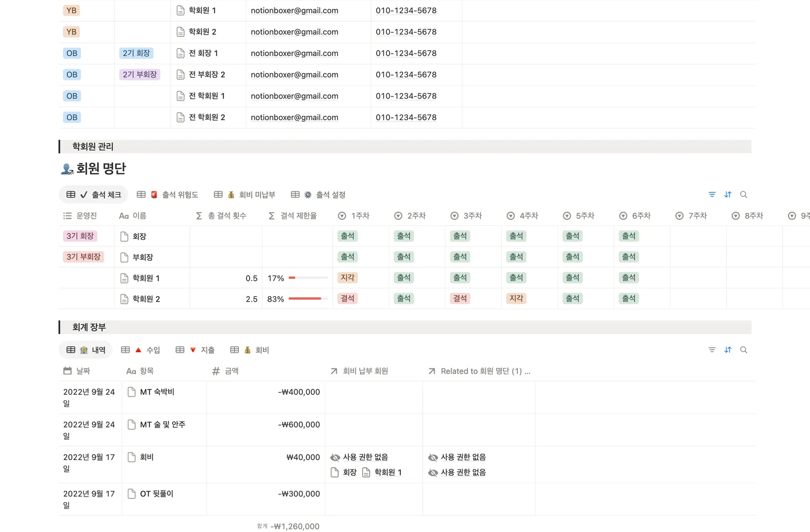Click the 회원 명단 linked database icon
The height and width of the screenshot is (532, 810).
pos(67,169)
